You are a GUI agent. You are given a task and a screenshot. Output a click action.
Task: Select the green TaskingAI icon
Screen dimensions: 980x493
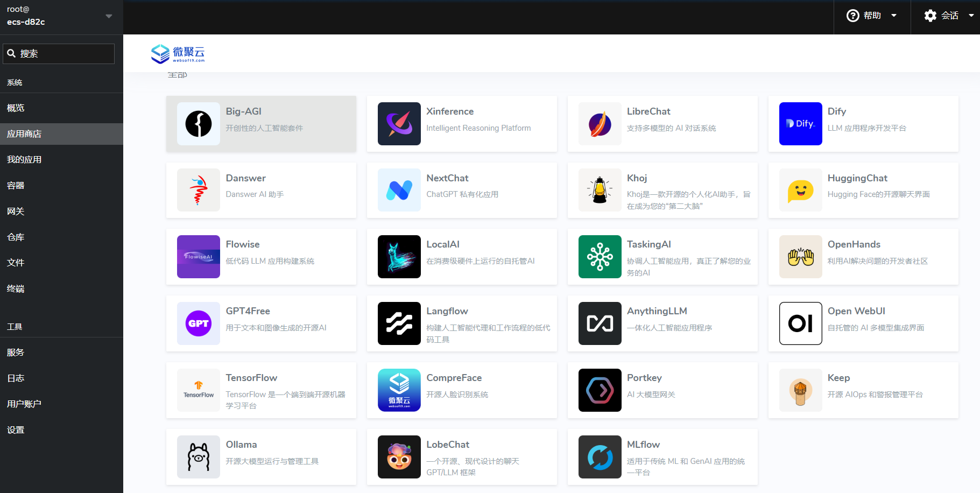[x=600, y=257]
